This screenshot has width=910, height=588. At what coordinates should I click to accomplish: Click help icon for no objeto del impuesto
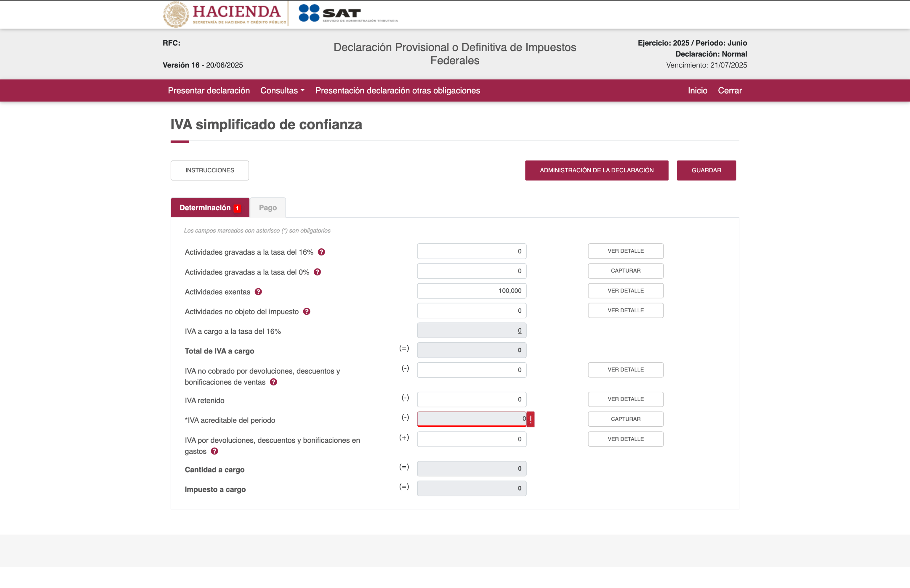(306, 311)
